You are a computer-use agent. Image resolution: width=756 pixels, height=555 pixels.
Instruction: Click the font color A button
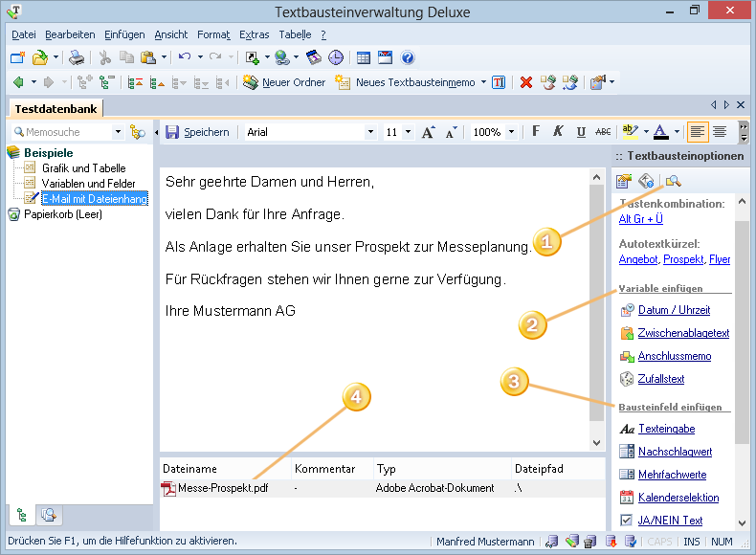tap(660, 132)
